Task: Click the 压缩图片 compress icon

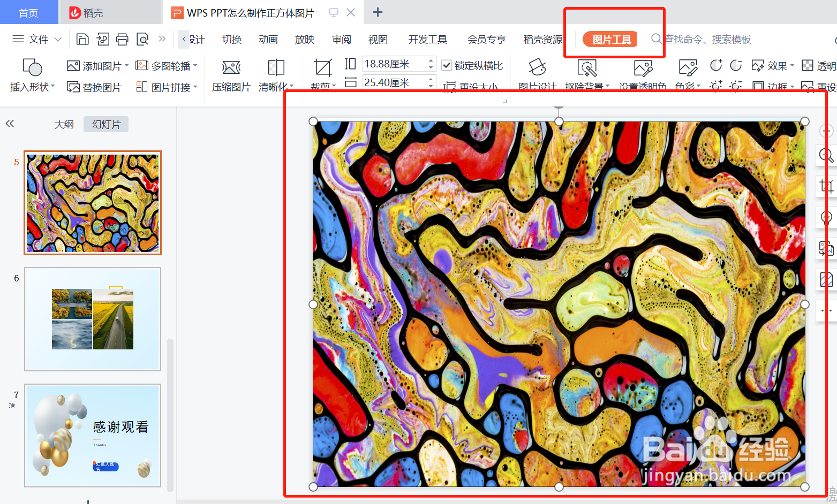Action: pos(231,67)
